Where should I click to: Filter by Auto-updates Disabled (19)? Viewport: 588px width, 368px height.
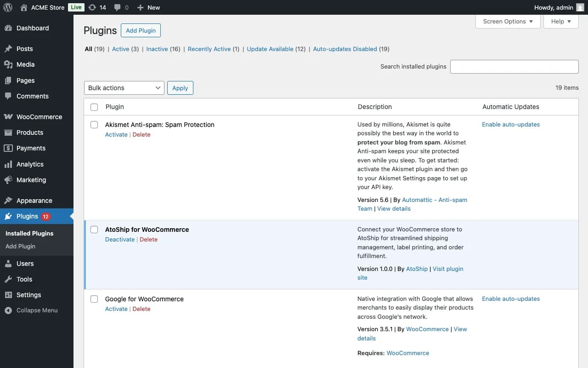(x=351, y=49)
